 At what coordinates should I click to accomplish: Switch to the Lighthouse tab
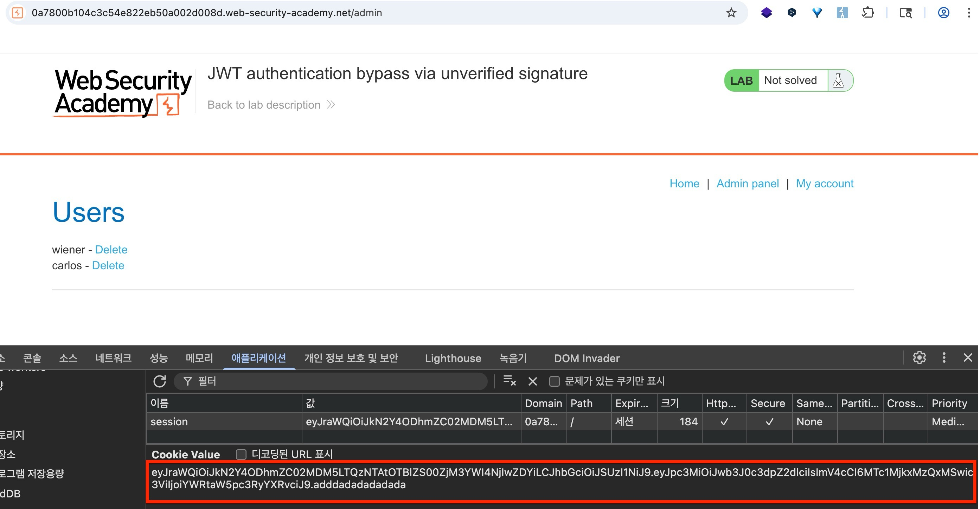(x=453, y=358)
